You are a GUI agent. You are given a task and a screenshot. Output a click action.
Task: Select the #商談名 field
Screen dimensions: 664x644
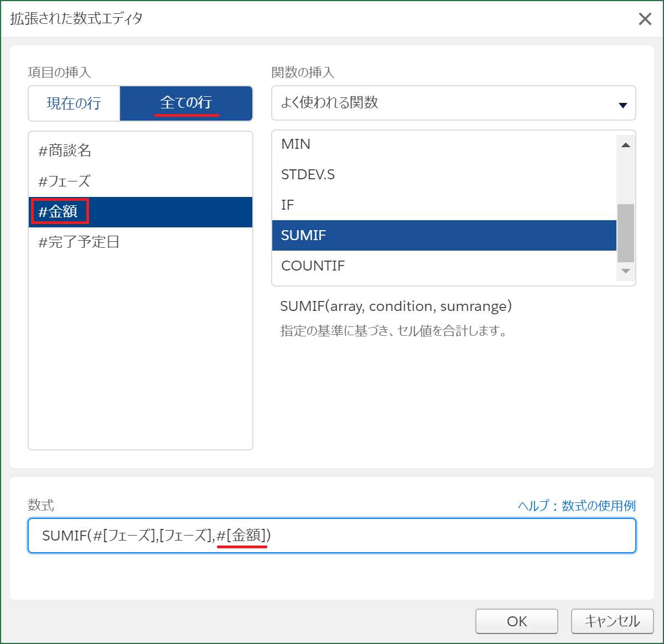tap(141, 150)
